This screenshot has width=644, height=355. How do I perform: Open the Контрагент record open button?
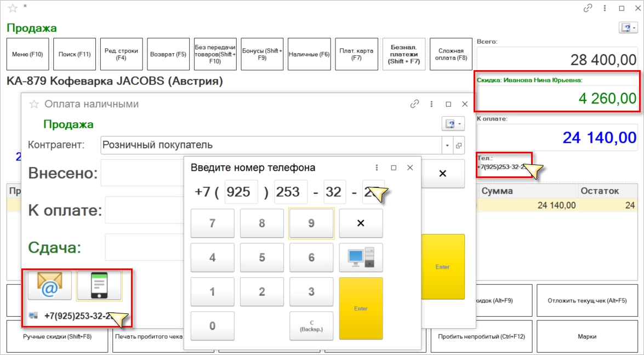(459, 145)
